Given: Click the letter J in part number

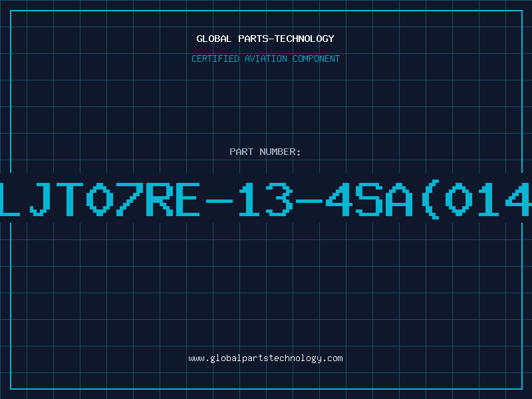Looking at the screenshot, I should click(x=40, y=199).
